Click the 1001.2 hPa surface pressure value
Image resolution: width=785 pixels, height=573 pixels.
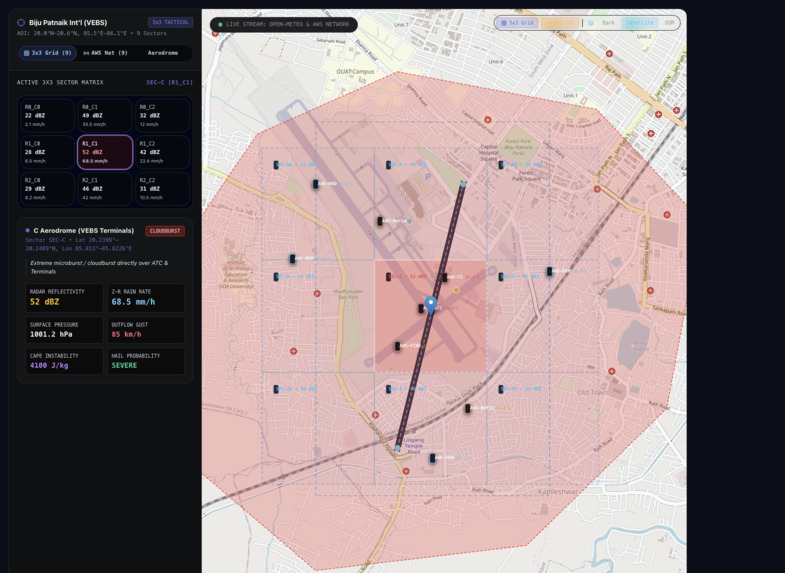tap(51, 334)
